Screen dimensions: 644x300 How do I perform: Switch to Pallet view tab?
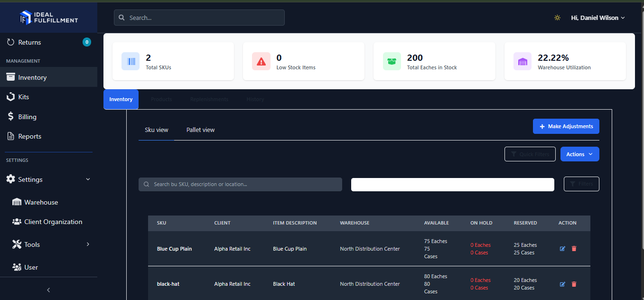pos(200,130)
